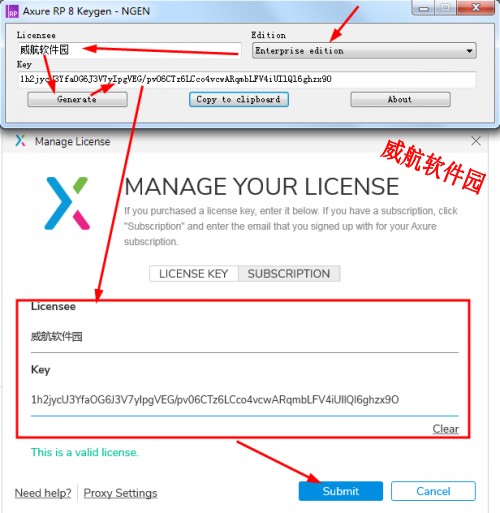Click the small Axure icon beside Manage License
This screenshot has height=513, width=500.
20,141
